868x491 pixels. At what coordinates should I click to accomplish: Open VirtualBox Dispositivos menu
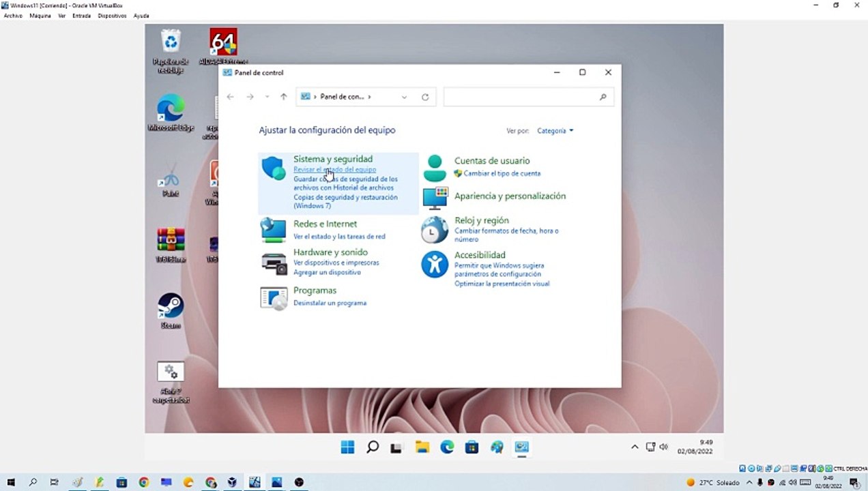[x=112, y=16]
